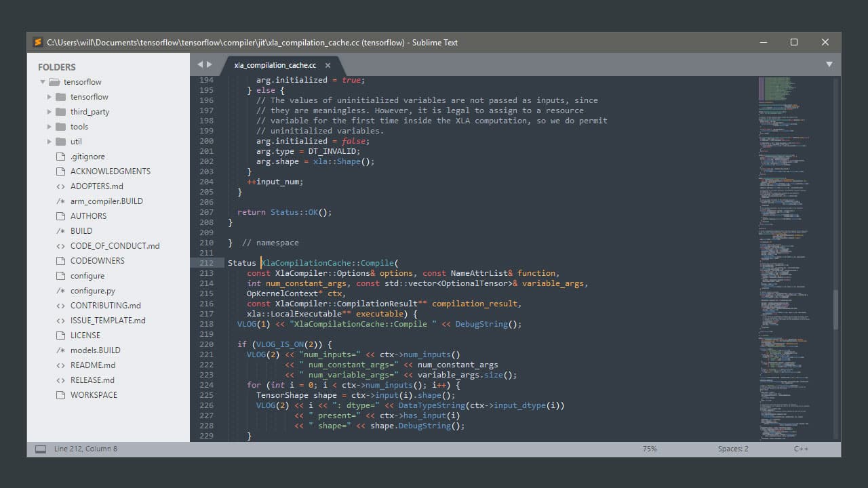Image resolution: width=868 pixels, height=488 pixels.
Task: Click Line 212, Column 8 in the status bar
Action: (x=85, y=449)
